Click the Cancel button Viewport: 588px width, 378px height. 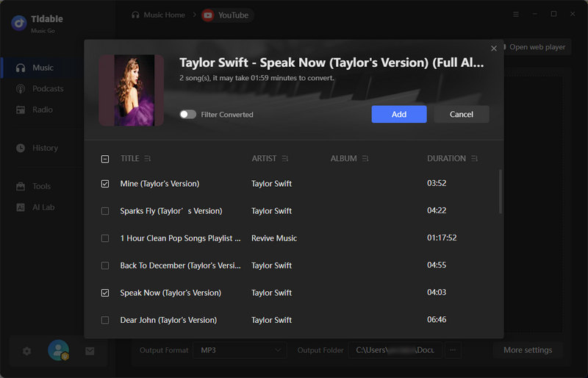(x=461, y=114)
